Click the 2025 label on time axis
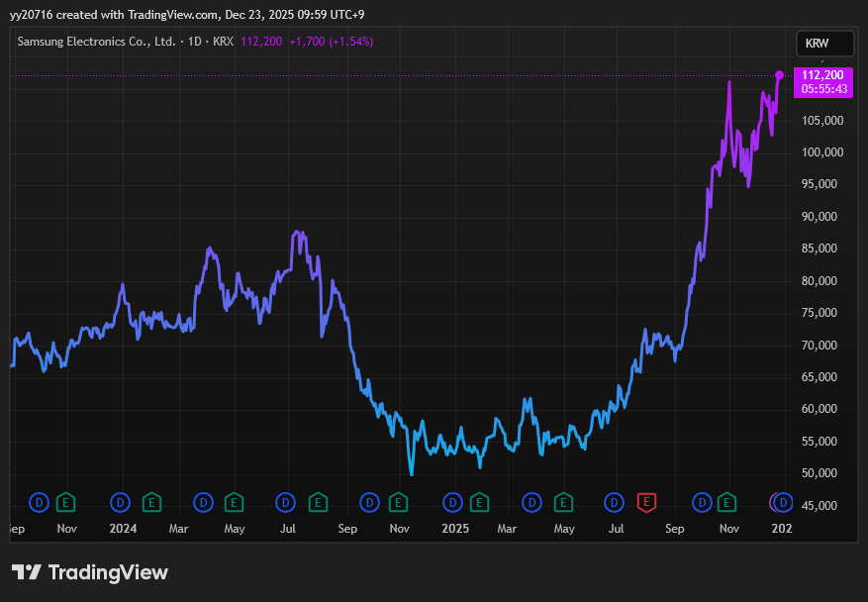This screenshot has width=868, height=602. (x=453, y=529)
